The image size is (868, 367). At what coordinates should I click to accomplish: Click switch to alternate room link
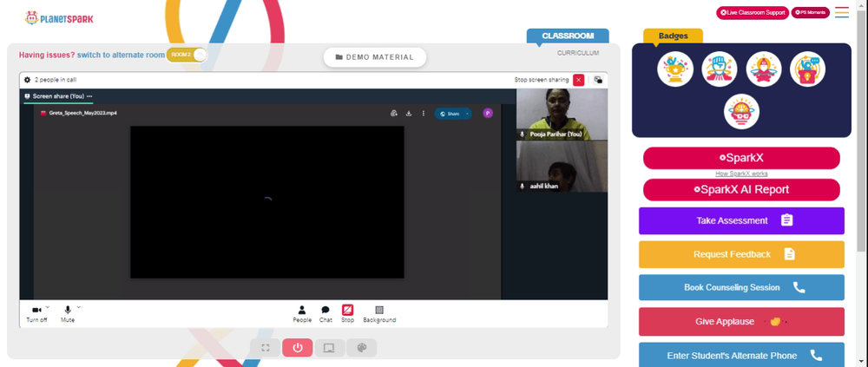pyautogui.click(x=121, y=55)
